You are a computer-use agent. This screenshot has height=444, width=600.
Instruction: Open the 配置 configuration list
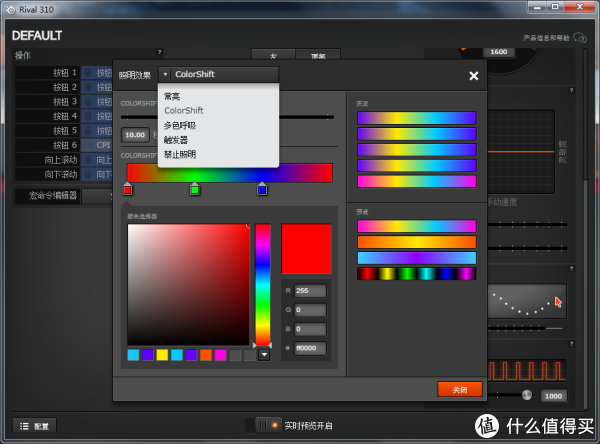pyautogui.click(x=34, y=426)
